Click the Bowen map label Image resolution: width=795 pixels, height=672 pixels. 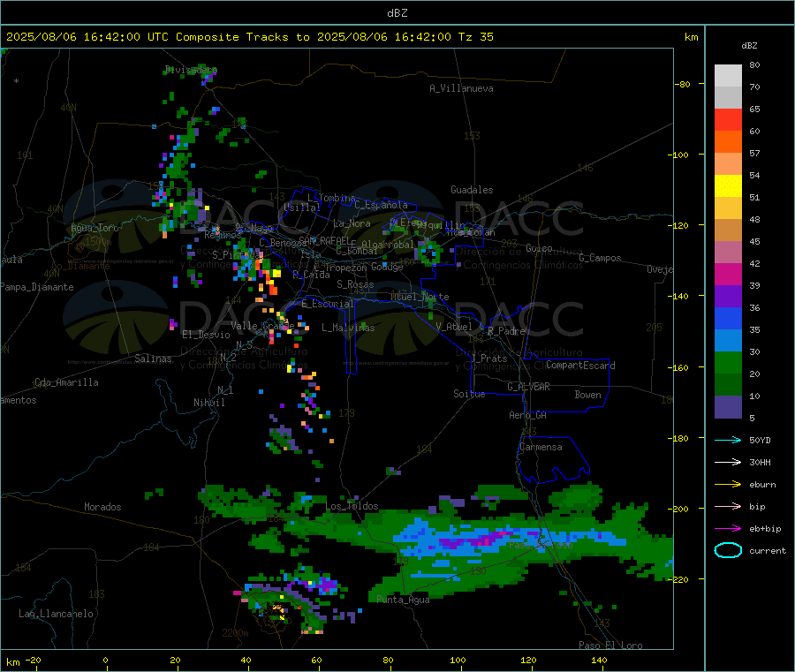(588, 395)
